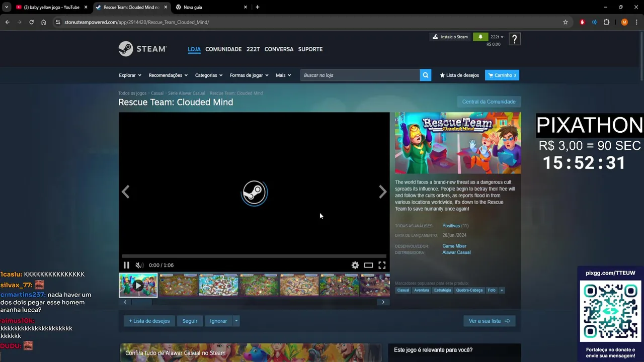Click Ver a sua lista button
Image resolution: width=644 pixels, height=362 pixels.
point(490,321)
